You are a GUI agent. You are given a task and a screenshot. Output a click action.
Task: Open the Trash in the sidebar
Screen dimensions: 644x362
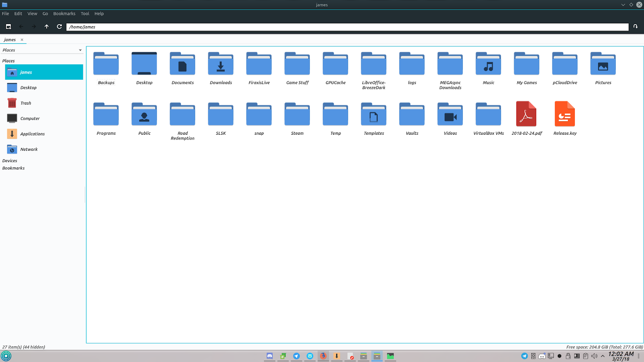click(25, 103)
